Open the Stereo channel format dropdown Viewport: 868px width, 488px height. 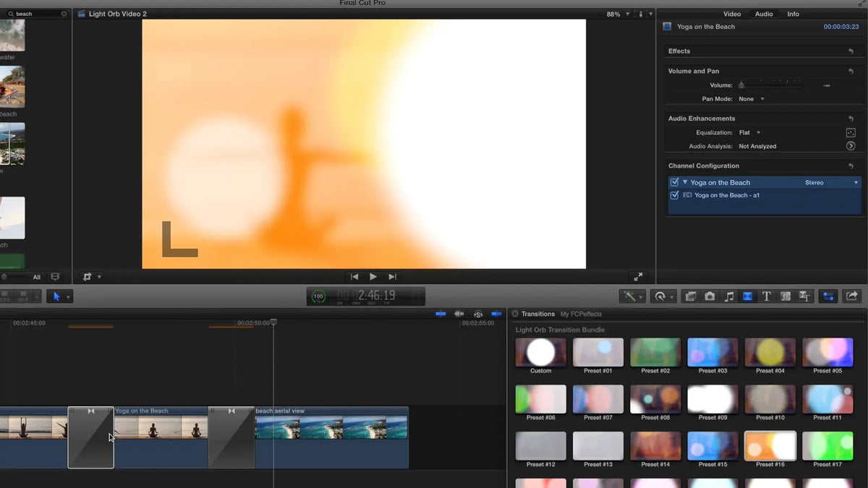[x=832, y=183]
